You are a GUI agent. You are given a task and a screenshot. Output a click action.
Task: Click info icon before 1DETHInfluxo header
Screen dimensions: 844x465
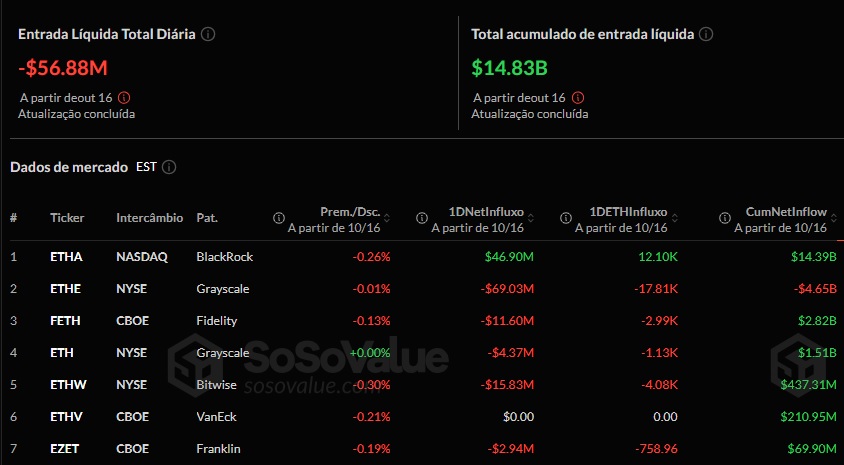566,218
